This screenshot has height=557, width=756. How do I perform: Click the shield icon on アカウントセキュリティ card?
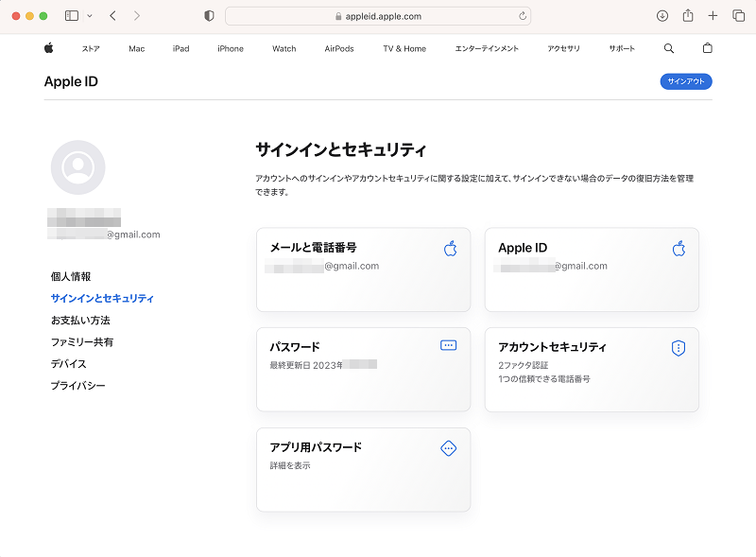(x=679, y=348)
